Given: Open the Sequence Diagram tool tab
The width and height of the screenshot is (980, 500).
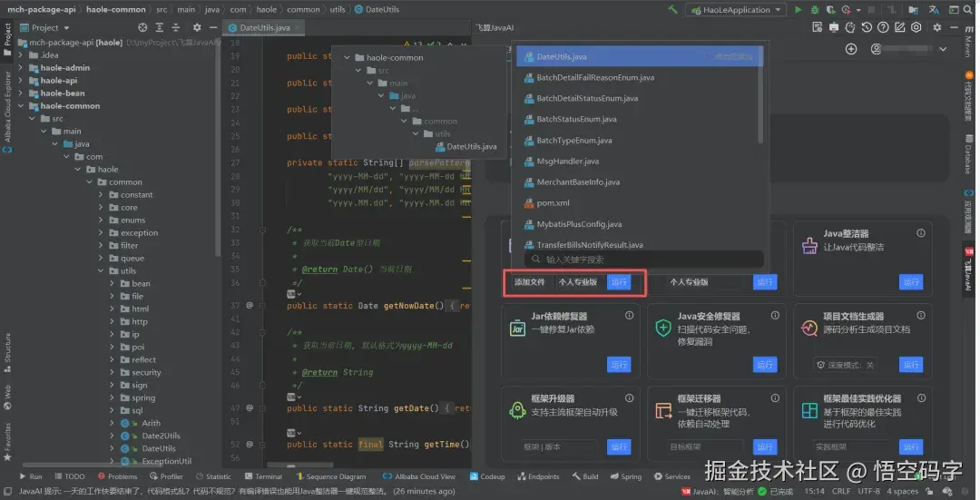Looking at the screenshot, I should [330, 476].
